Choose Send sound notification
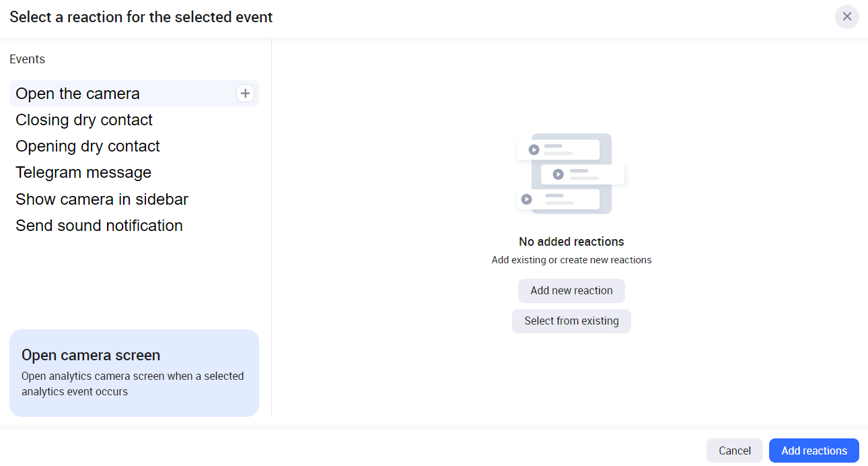 click(99, 226)
